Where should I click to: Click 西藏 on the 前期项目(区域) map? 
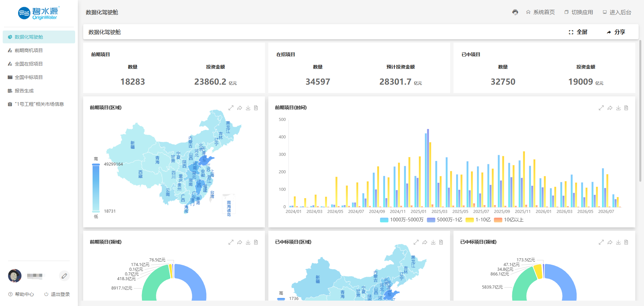tap(140, 174)
